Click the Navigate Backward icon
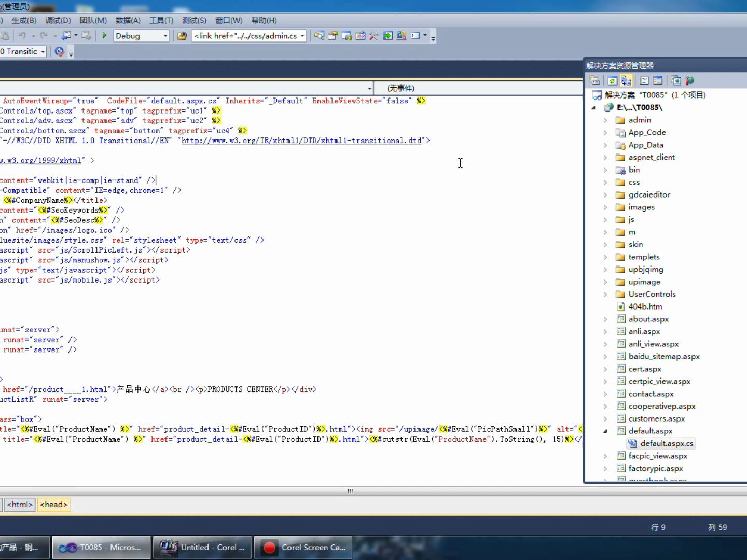 pos(66,36)
